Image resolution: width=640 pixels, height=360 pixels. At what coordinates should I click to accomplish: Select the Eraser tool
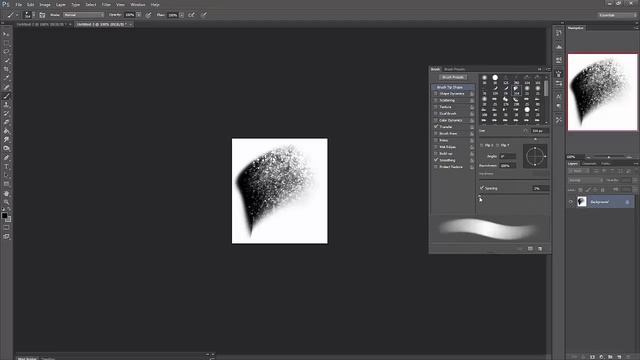[x=6, y=122]
